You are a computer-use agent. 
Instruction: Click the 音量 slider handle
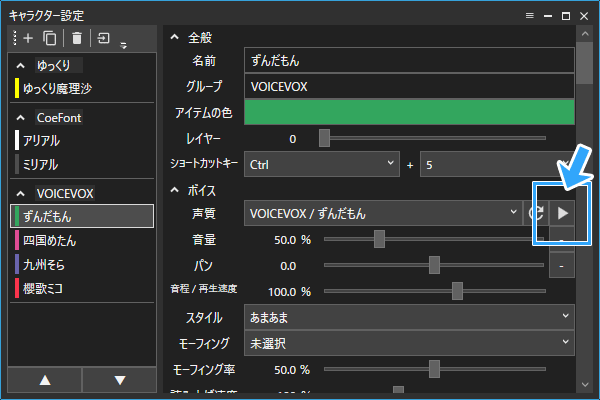coord(379,239)
